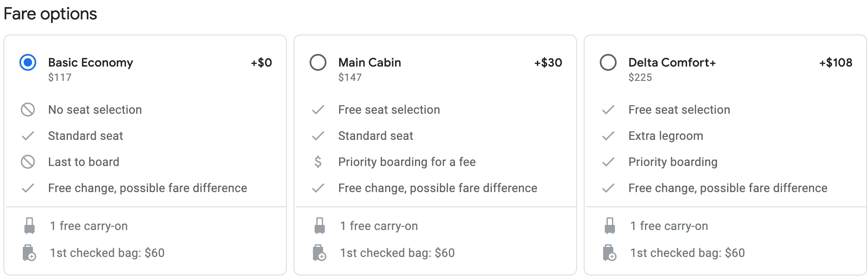
Task: Click the Fare options heading
Action: (x=50, y=14)
